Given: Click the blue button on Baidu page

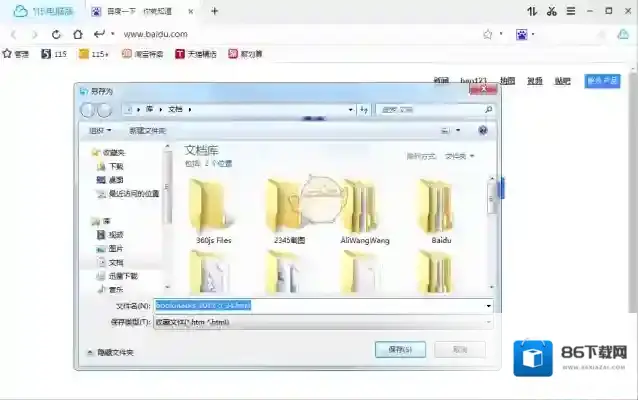Looking at the screenshot, I should pyautogui.click(x=602, y=81).
